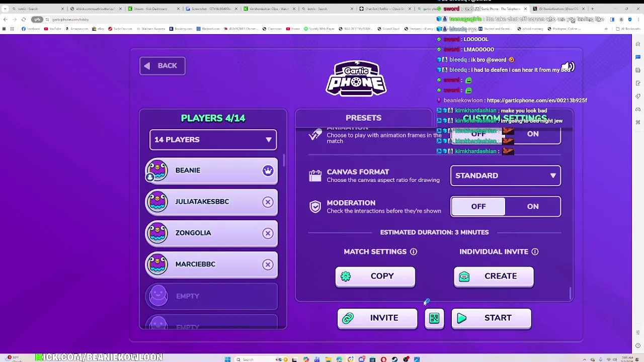Open Discord from the taskbar
Screen dimensions: 644x362
(x=362, y=359)
